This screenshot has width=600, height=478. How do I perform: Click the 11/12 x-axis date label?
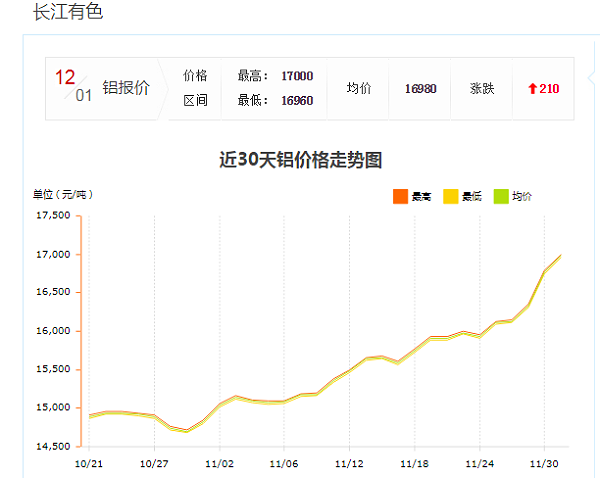tap(349, 464)
